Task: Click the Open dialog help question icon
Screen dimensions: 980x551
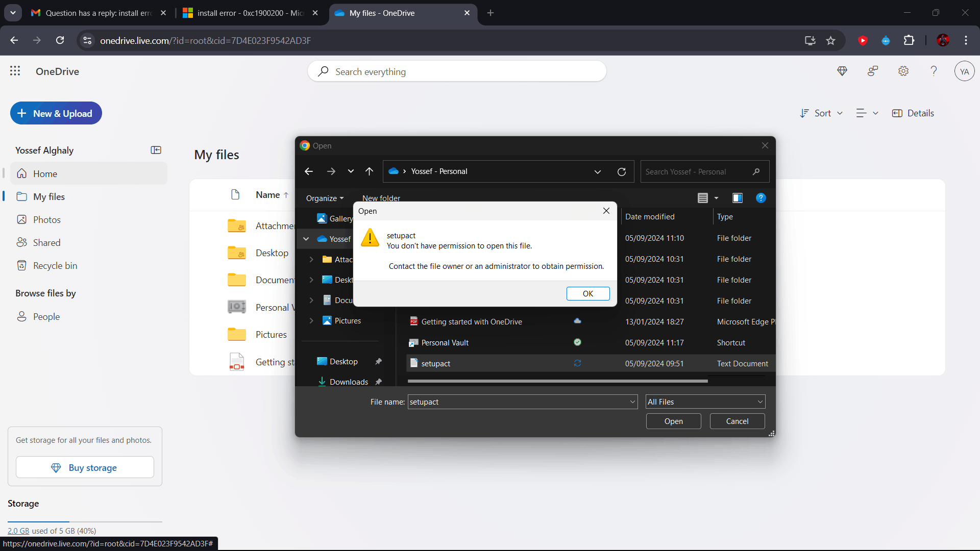Action: 761,198
